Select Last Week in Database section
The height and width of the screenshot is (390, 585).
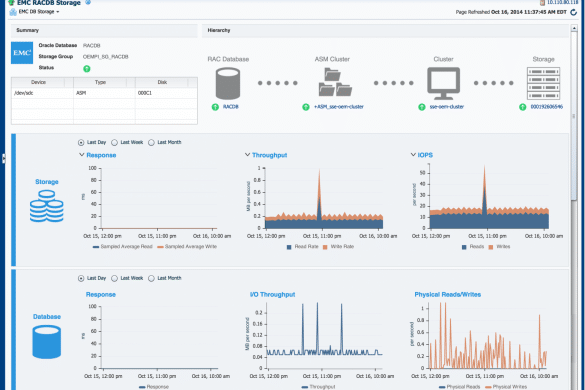click(115, 278)
